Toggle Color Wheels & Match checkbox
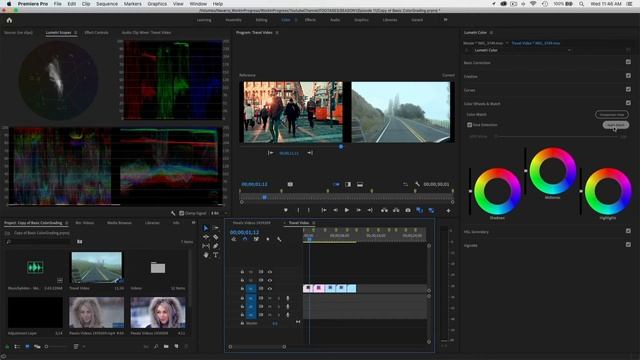Viewport: 640px width, 360px height. pos(628,103)
